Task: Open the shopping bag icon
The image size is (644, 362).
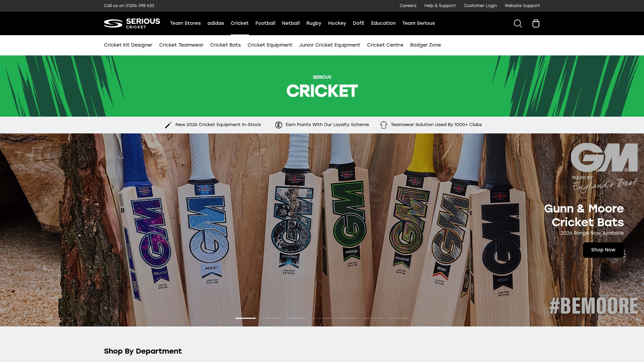Action: coord(536,23)
